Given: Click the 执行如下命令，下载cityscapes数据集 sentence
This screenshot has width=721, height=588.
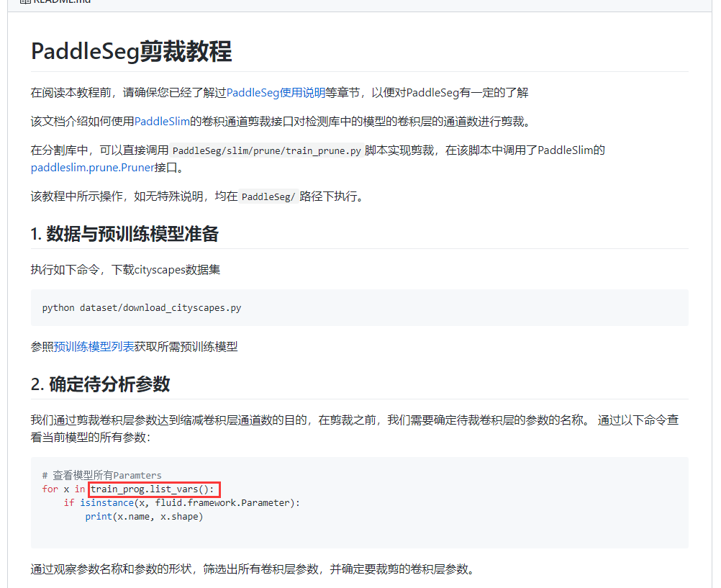Looking at the screenshot, I should [x=125, y=270].
